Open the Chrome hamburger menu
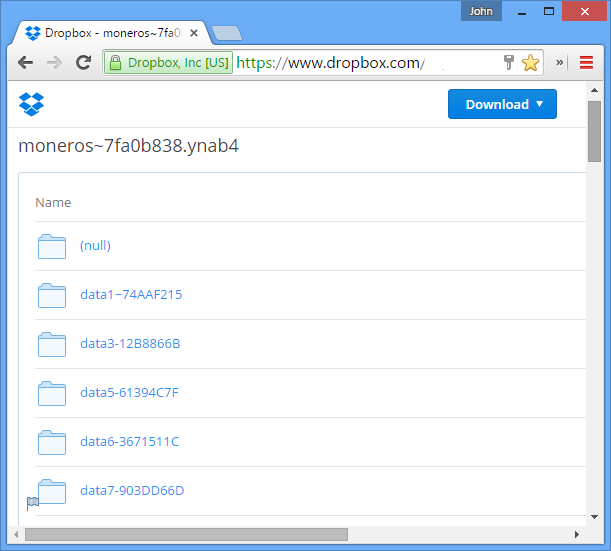 pos(586,62)
